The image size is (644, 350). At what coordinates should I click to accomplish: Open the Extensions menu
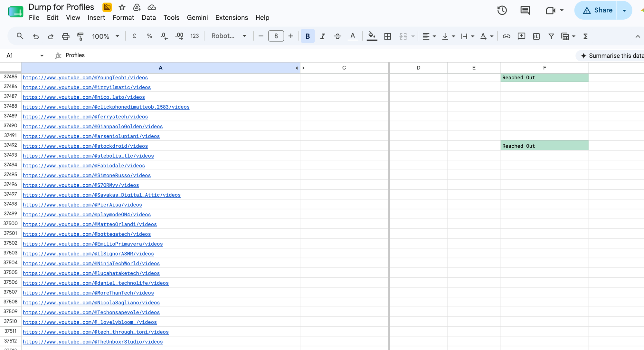pos(232,17)
